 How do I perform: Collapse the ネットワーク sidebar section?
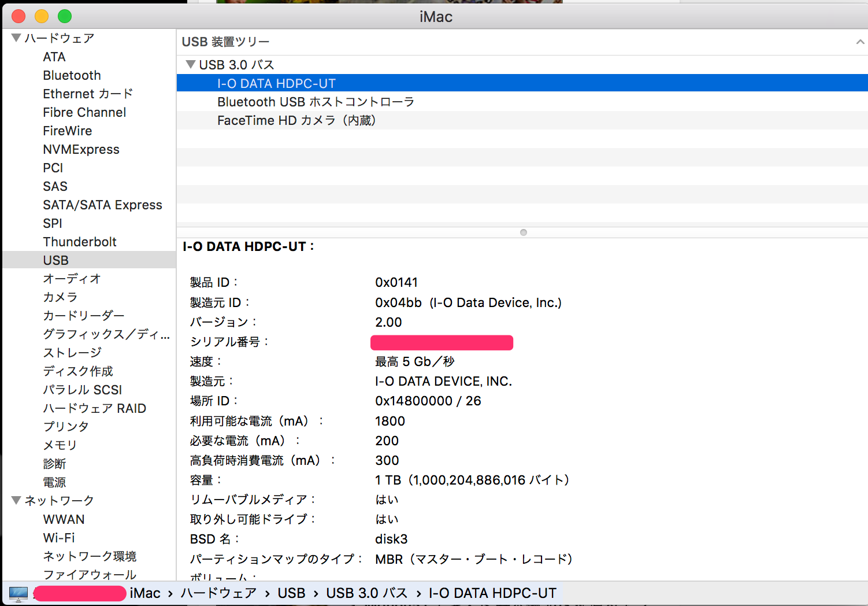tap(16, 500)
